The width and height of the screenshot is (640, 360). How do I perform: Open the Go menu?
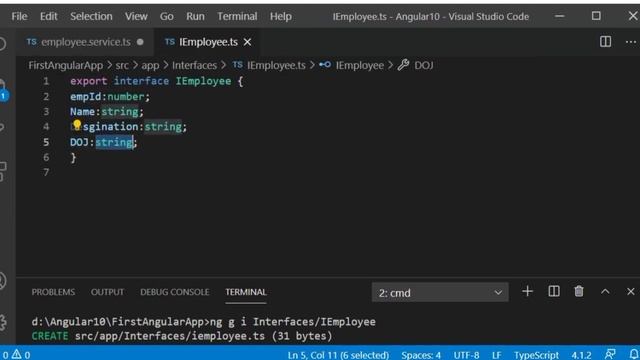167,16
